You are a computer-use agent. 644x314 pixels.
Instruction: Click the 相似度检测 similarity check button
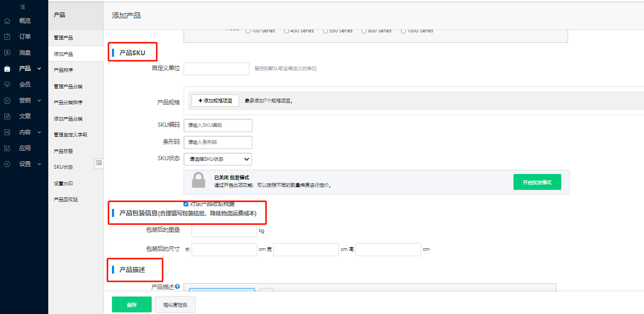175,304
